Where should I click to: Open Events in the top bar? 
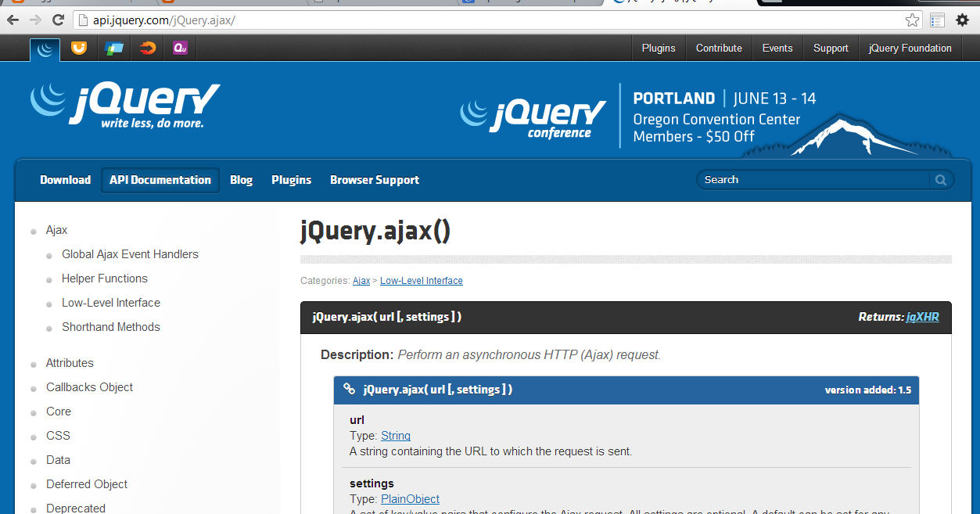click(777, 49)
